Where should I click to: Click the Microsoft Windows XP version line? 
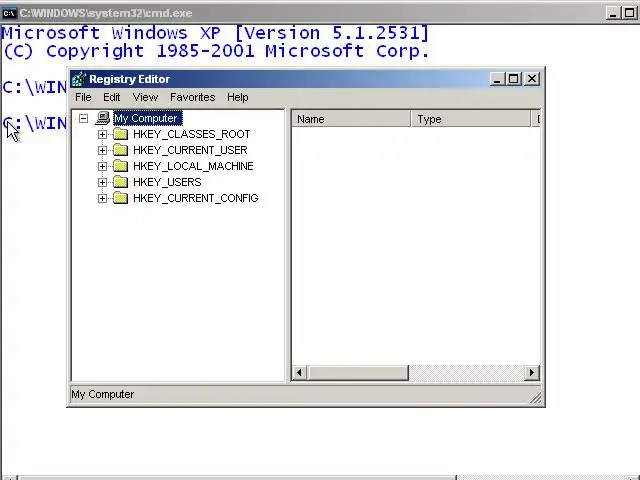click(216, 33)
